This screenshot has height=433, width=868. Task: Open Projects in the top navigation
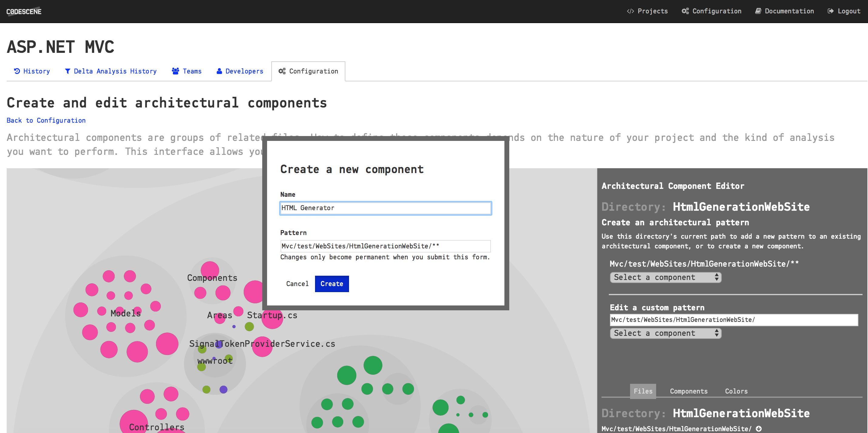pos(647,11)
